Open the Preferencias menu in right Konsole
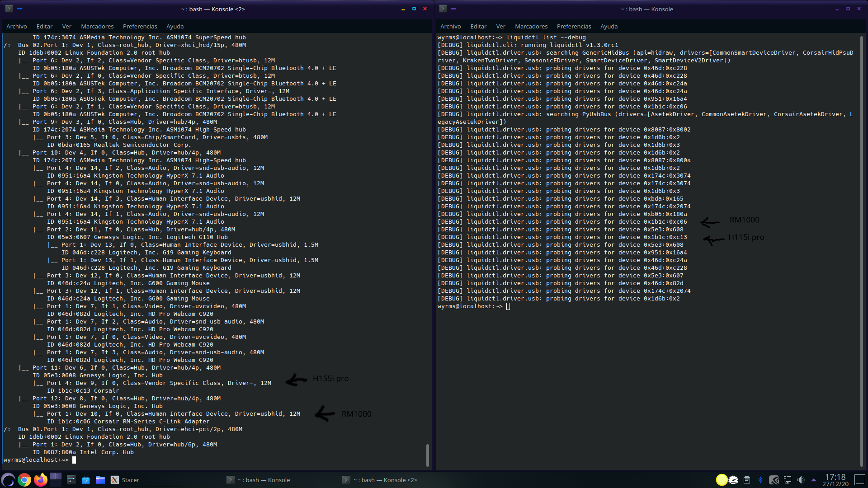The width and height of the screenshot is (868, 488). (573, 26)
